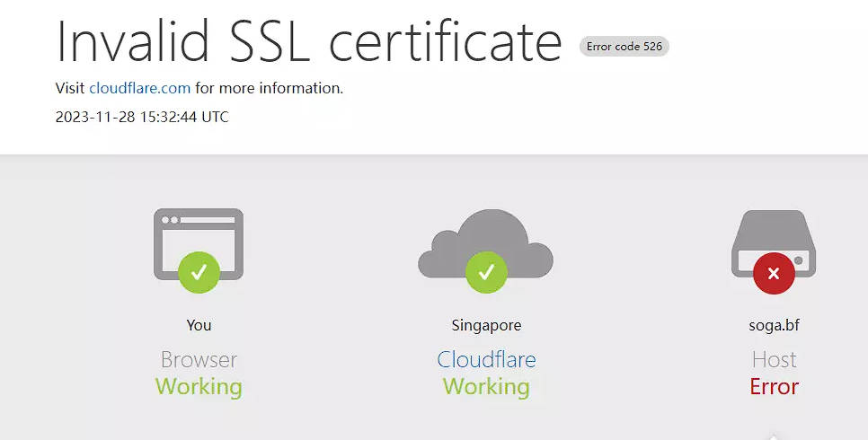Click the red X error badge
This screenshot has height=440, width=868.
[x=774, y=273]
